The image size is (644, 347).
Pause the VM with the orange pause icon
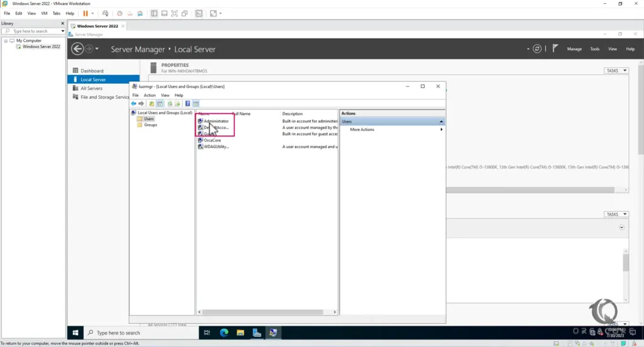pyautogui.click(x=86, y=13)
